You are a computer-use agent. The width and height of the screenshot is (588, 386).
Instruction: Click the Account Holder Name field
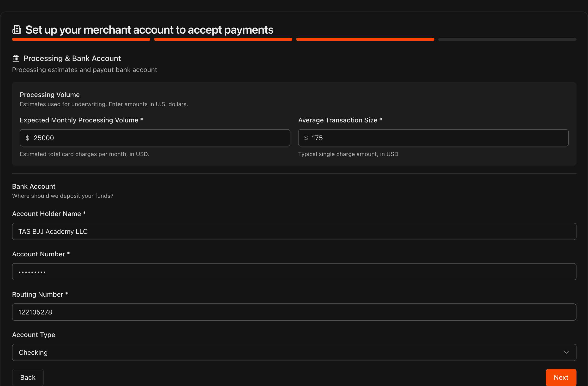(x=294, y=232)
